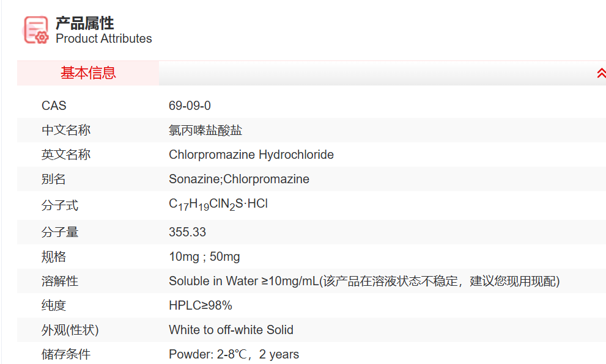Collapse the basic information section chevron
Viewport: 606px width, 364px height.
[600, 73]
